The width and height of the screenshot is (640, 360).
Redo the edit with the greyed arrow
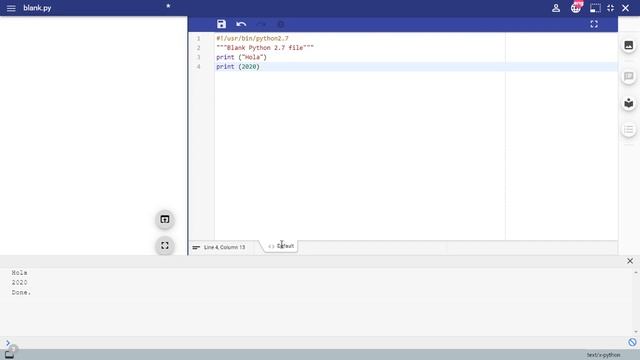(261, 24)
